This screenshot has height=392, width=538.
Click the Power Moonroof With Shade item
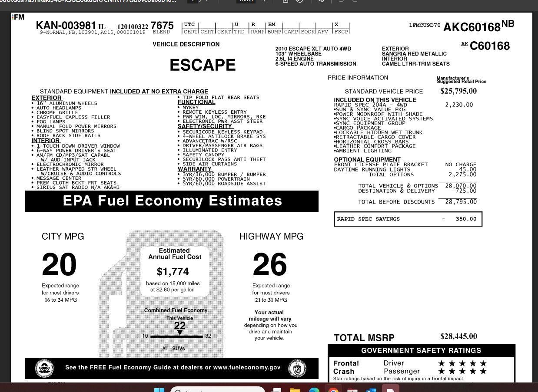pos(378,114)
